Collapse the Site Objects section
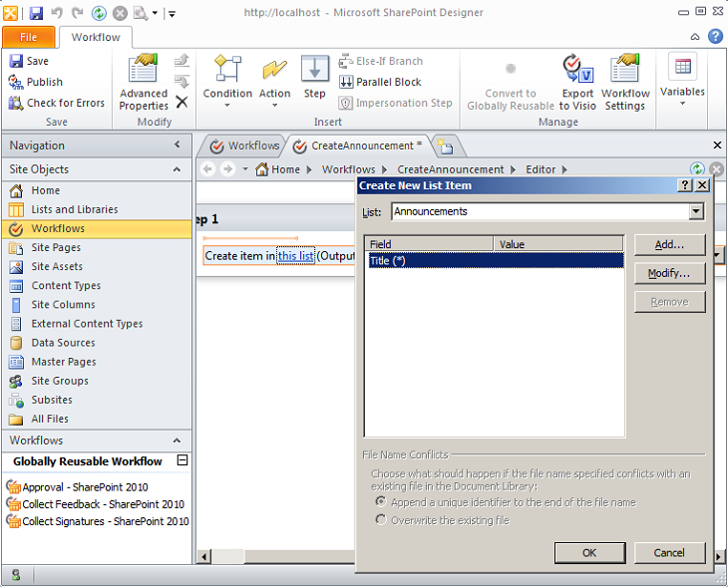This screenshot has width=728, height=587. point(177,169)
